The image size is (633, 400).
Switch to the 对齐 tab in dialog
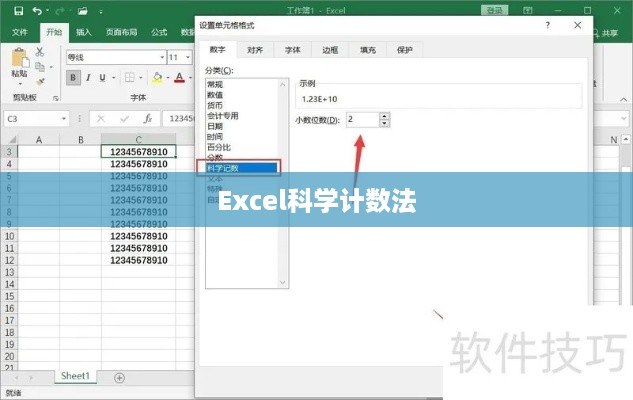pos(255,48)
